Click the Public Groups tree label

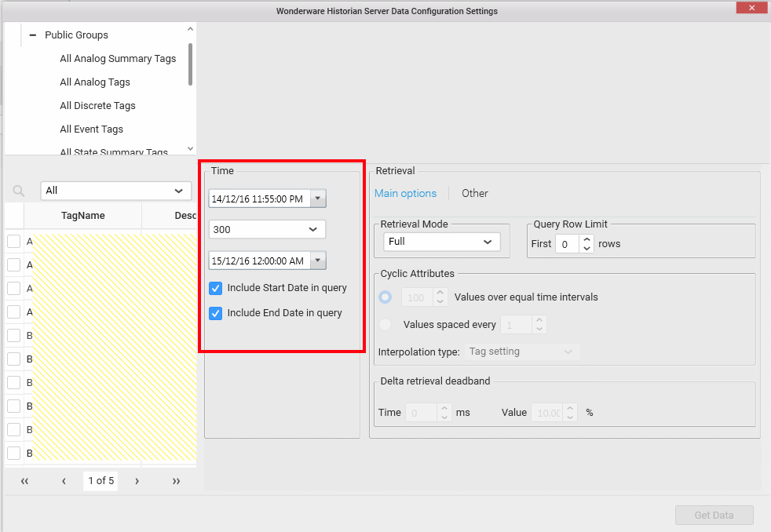[77, 35]
